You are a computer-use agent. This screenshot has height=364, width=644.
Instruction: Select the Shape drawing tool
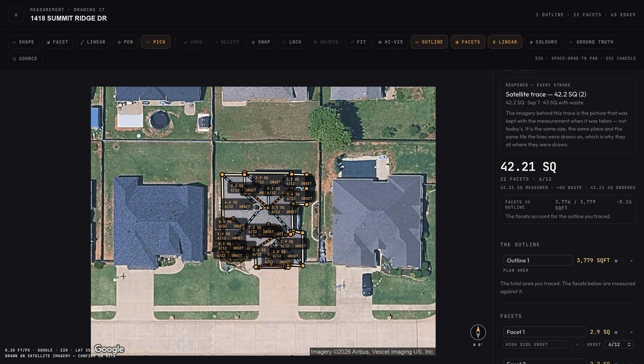click(23, 42)
